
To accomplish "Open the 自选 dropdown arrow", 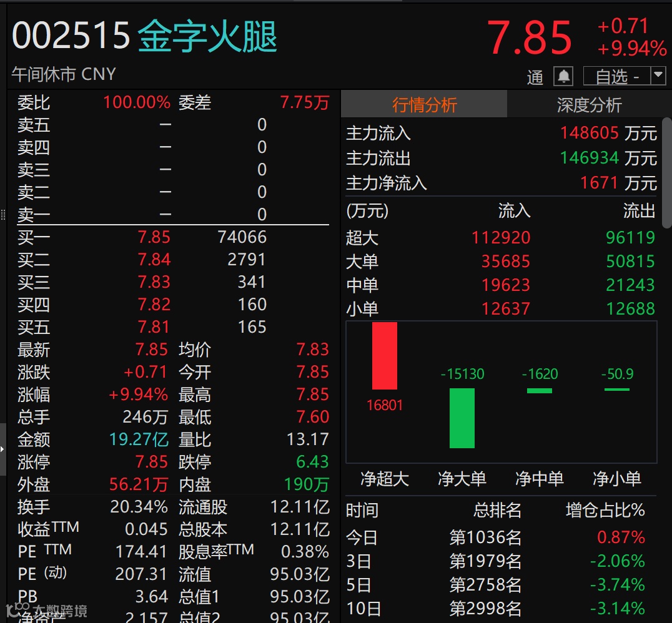I will (658, 76).
